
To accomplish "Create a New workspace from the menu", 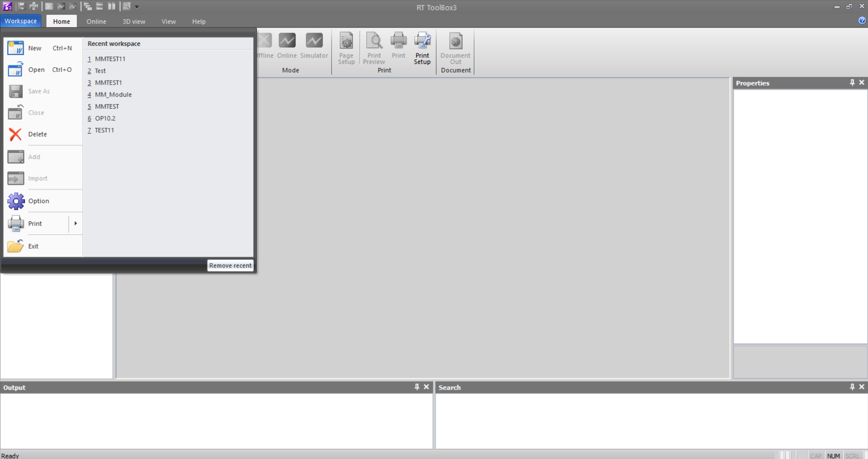I will [43, 48].
